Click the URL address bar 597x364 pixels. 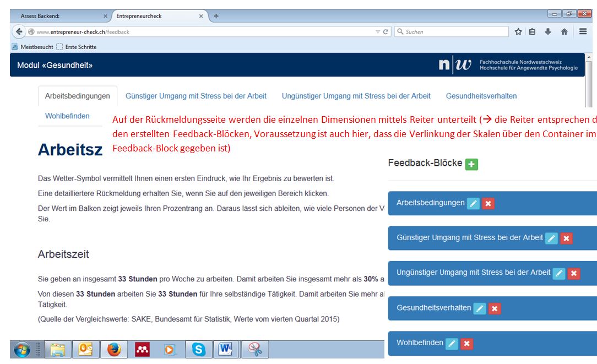[x=202, y=32]
